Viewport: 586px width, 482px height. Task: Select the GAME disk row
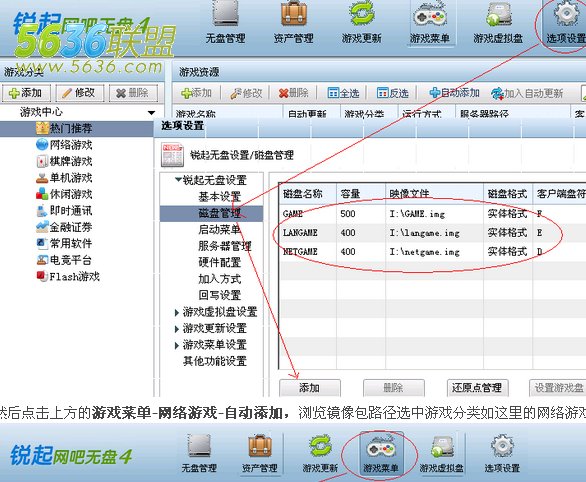[x=432, y=214]
